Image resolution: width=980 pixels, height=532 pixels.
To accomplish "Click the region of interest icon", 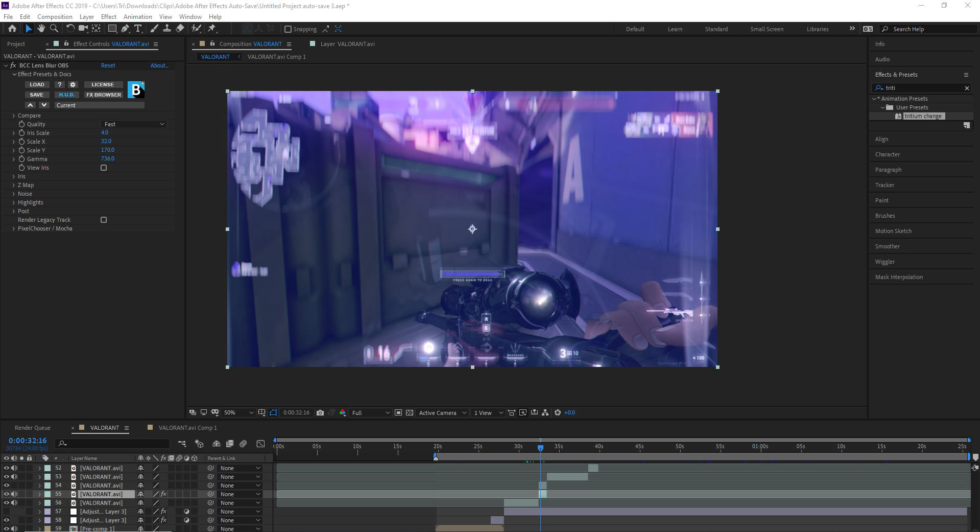I will tap(398, 413).
